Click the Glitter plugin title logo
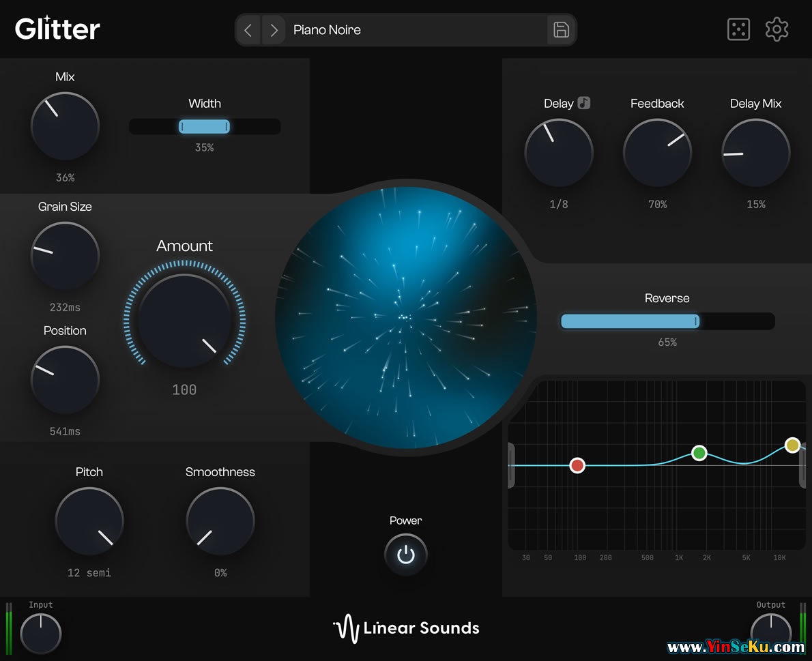This screenshot has width=812, height=661. pos(58,29)
